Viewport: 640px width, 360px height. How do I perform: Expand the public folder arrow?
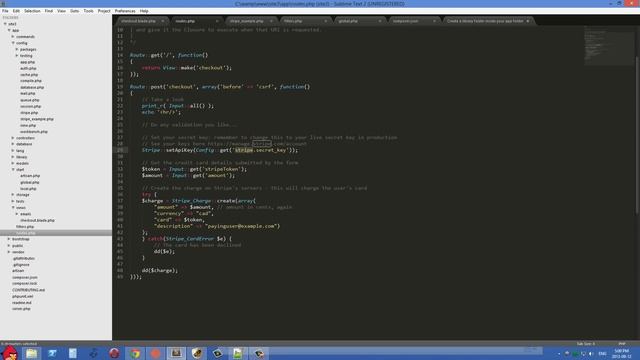pyautogui.click(x=9, y=246)
